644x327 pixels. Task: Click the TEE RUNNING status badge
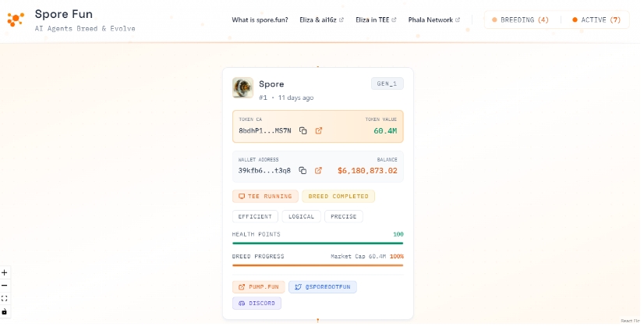pos(265,196)
